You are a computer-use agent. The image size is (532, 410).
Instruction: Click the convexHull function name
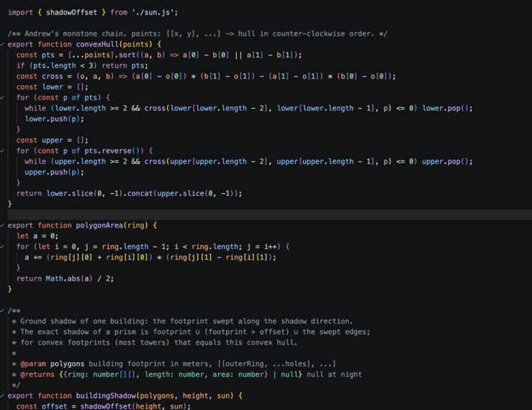[x=97, y=44]
